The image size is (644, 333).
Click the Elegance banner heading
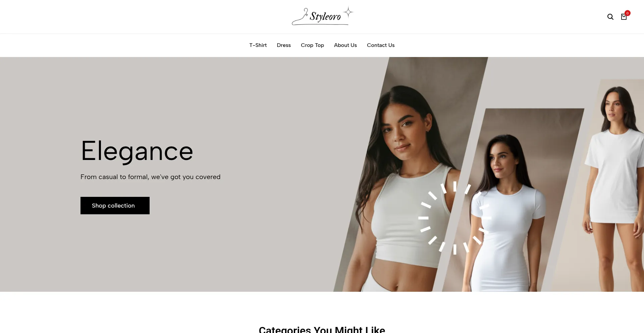137,151
